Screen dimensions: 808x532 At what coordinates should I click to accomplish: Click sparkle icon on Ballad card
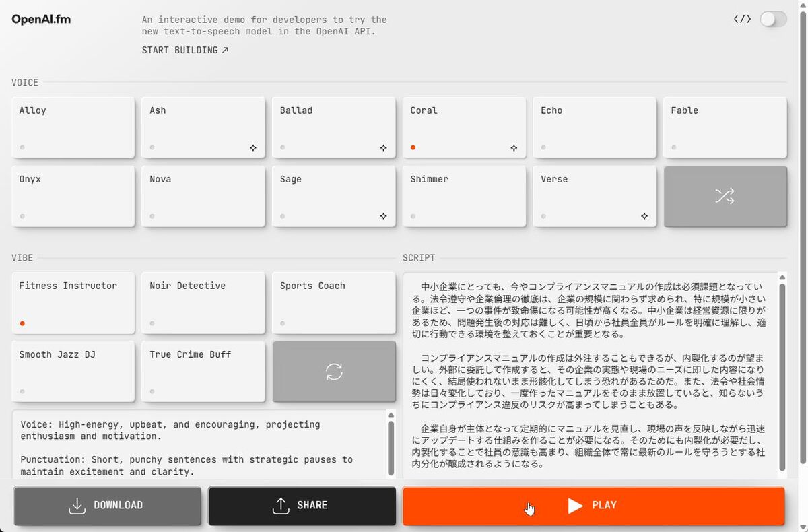[x=384, y=147]
